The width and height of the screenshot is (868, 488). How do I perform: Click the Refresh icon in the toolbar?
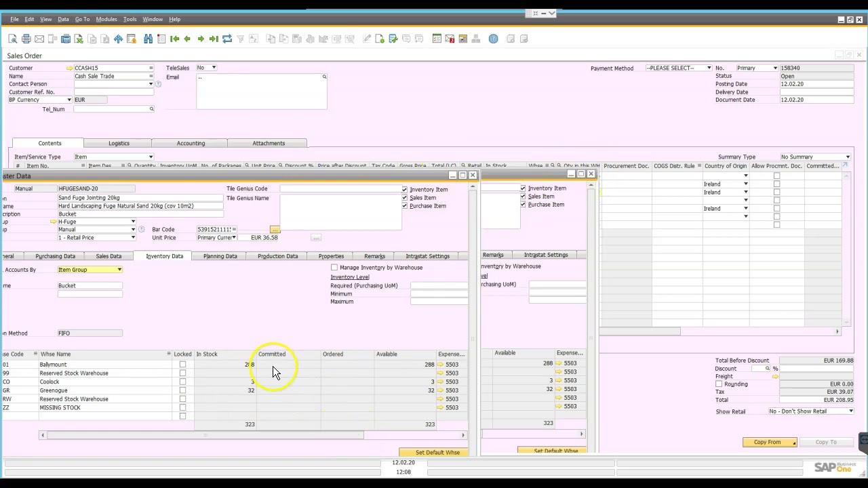click(227, 39)
